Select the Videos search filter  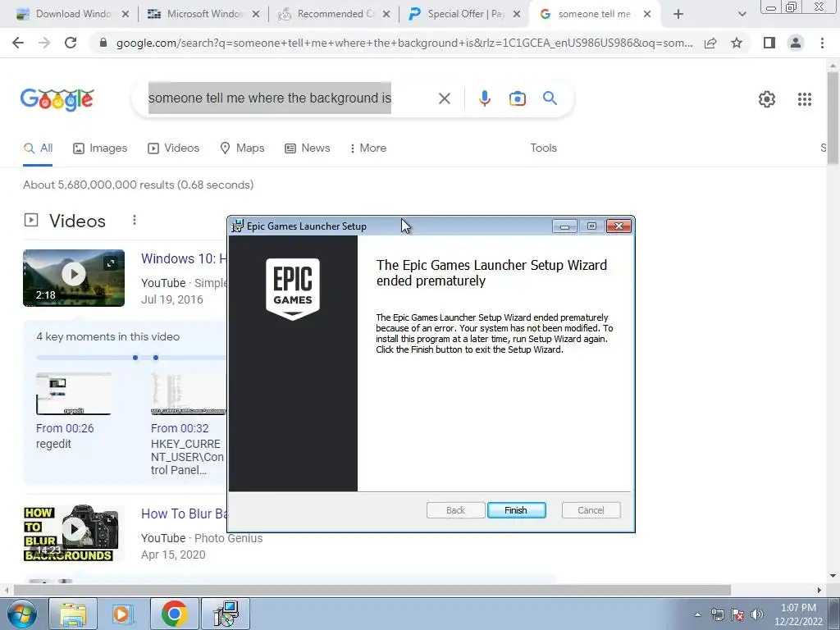174,148
